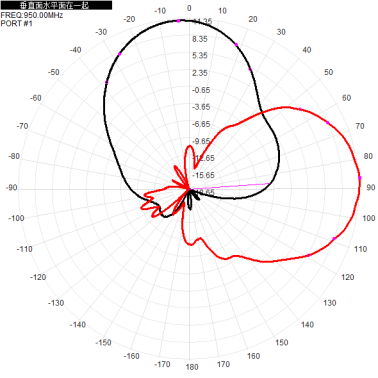Click the 2.35 radial gain value

[200, 73]
